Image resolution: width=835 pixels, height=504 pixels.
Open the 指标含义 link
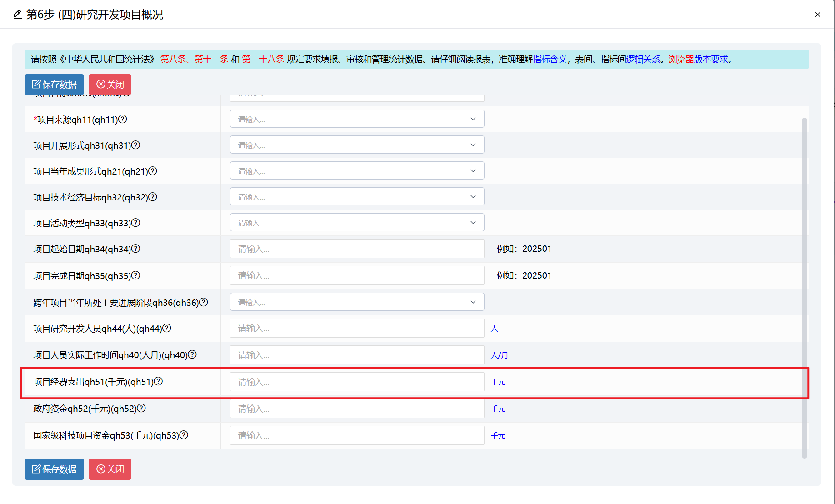(550, 60)
